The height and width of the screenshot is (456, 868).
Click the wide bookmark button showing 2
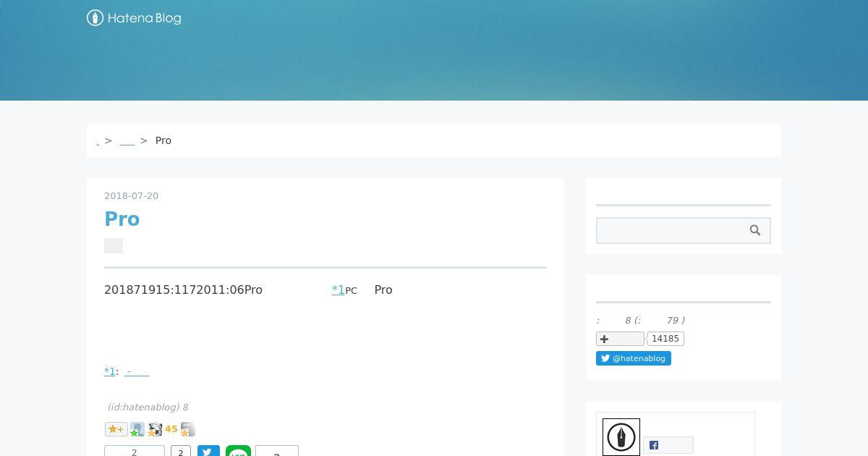point(135,451)
